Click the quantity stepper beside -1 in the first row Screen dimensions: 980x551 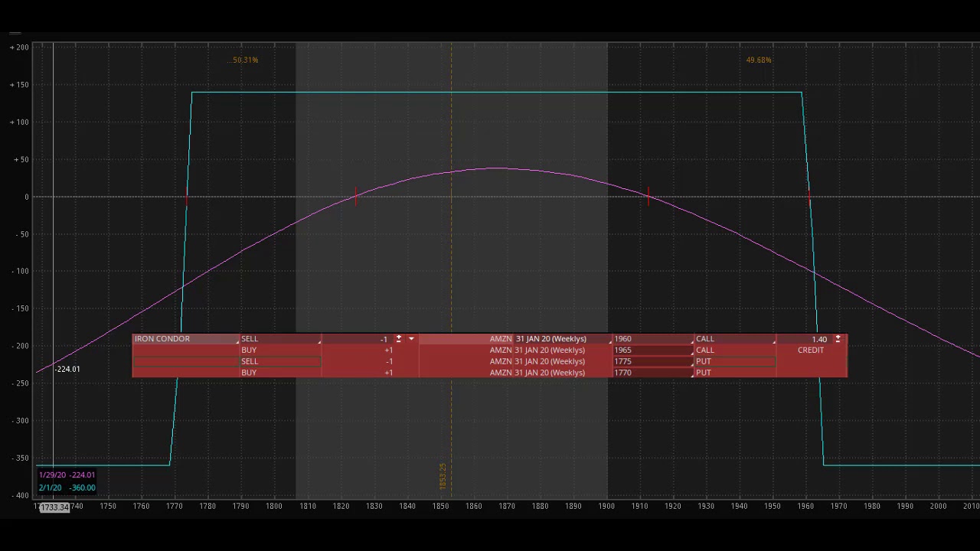click(398, 339)
